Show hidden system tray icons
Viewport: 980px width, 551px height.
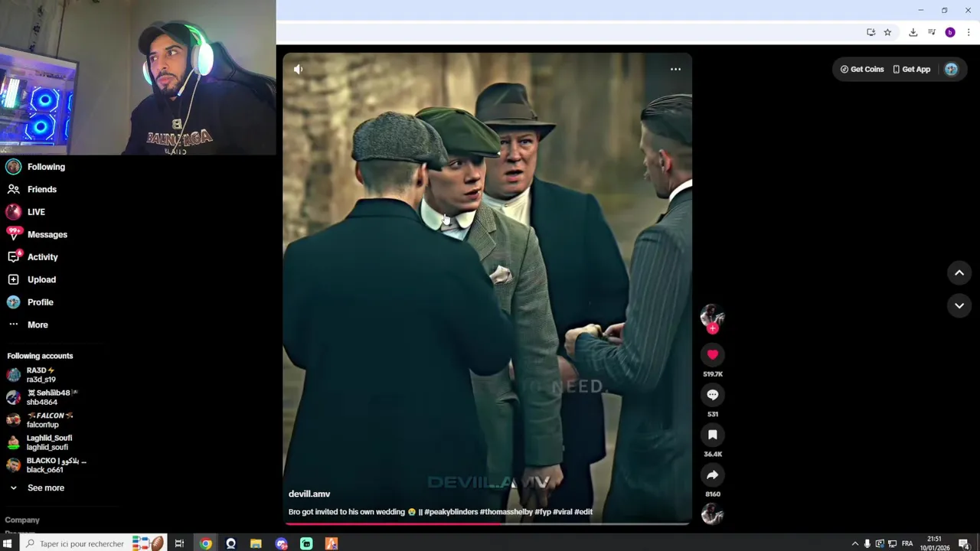pyautogui.click(x=855, y=543)
